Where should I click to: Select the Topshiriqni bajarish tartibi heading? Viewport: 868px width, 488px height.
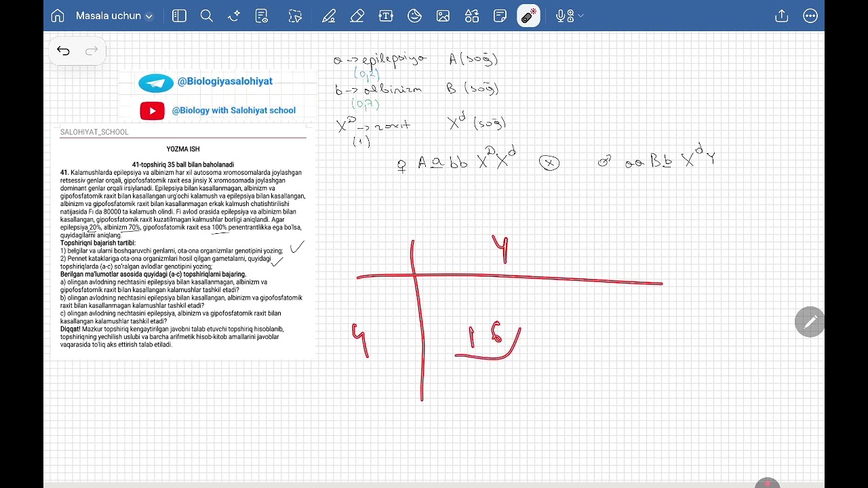point(98,243)
